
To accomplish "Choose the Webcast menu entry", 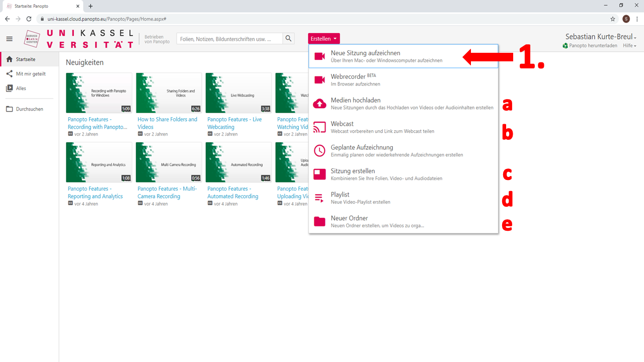I will tap(404, 127).
